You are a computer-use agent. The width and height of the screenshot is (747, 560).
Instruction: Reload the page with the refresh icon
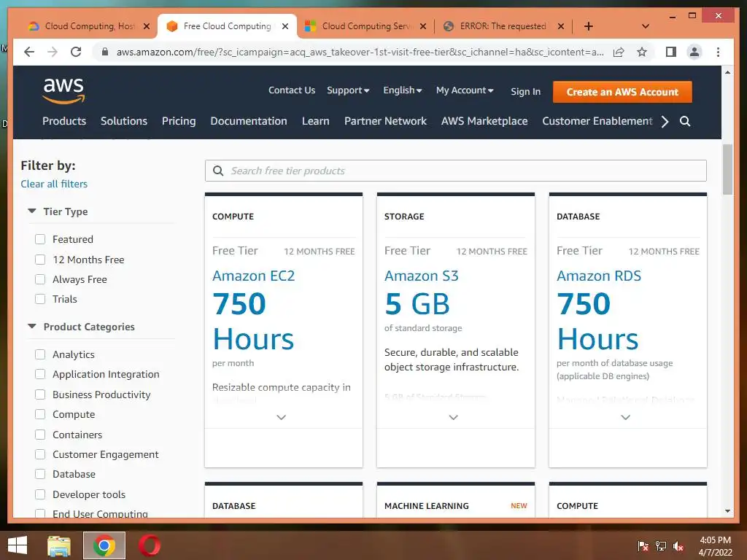pyautogui.click(x=76, y=52)
